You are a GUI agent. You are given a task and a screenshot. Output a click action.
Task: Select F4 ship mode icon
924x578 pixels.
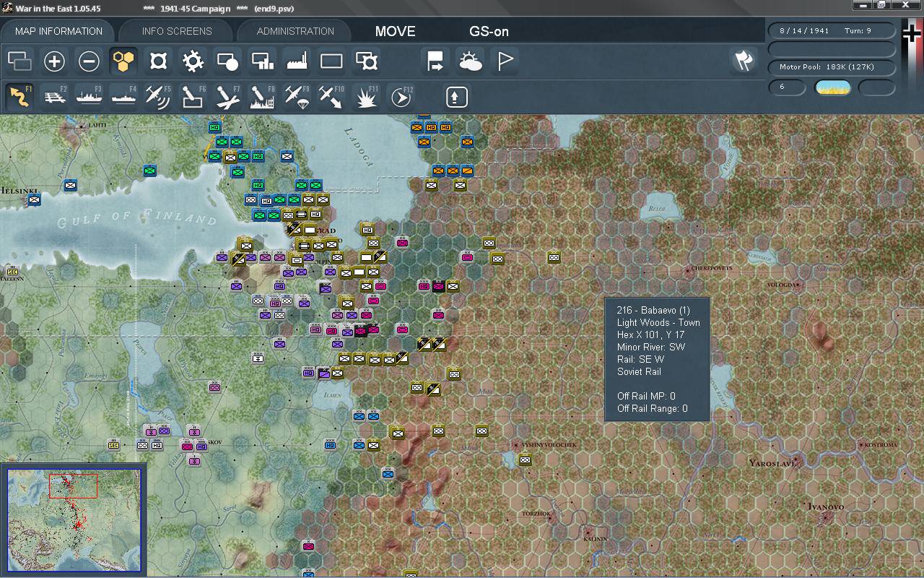coord(123,97)
